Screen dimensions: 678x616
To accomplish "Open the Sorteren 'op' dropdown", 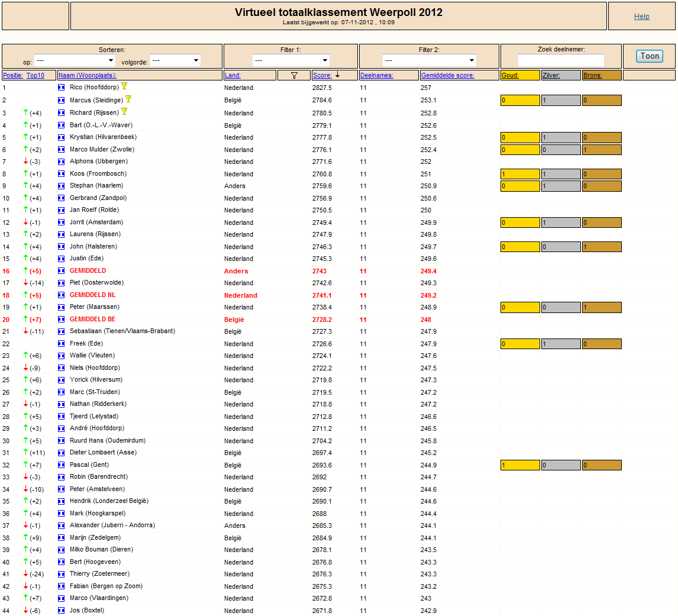I will coord(75,60).
